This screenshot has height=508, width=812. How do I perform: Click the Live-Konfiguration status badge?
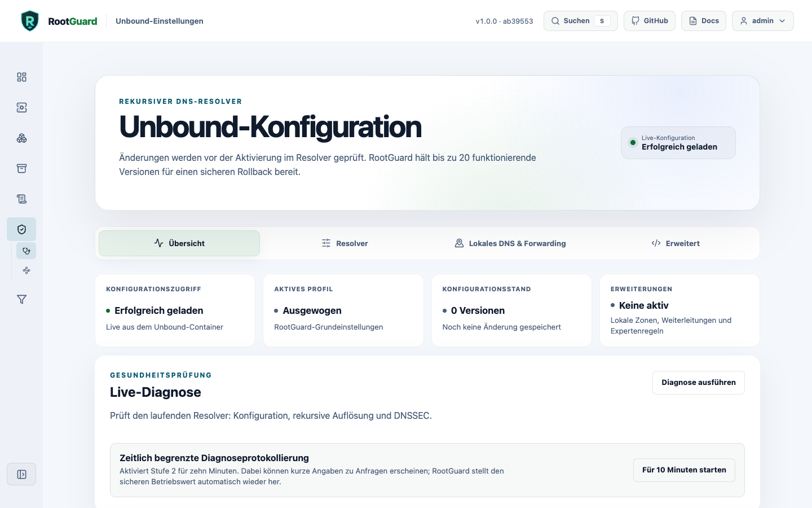pos(678,143)
